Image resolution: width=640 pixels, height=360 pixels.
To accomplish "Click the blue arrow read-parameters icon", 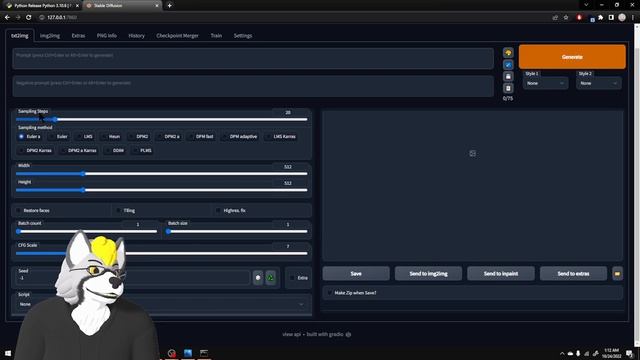I will 508,64.
